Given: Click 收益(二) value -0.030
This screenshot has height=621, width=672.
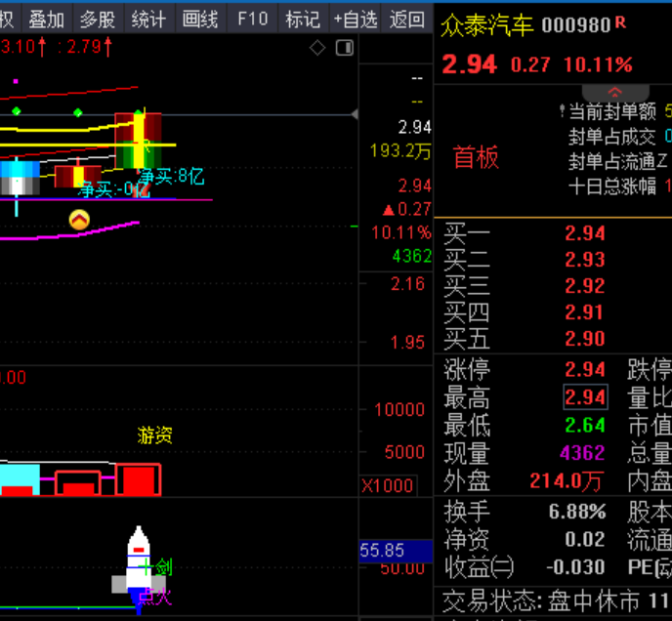Looking at the screenshot, I should [575, 567].
